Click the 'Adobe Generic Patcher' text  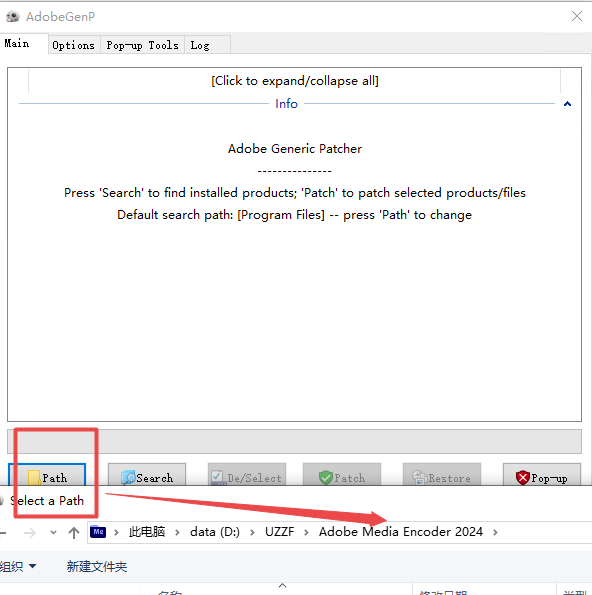coord(295,149)
